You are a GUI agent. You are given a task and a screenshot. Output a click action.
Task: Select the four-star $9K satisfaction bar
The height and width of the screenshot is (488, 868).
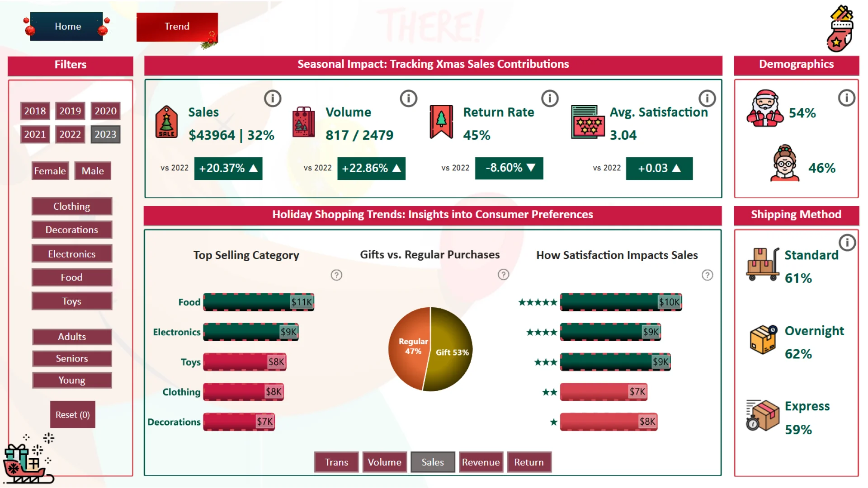[x=611, y=332]
